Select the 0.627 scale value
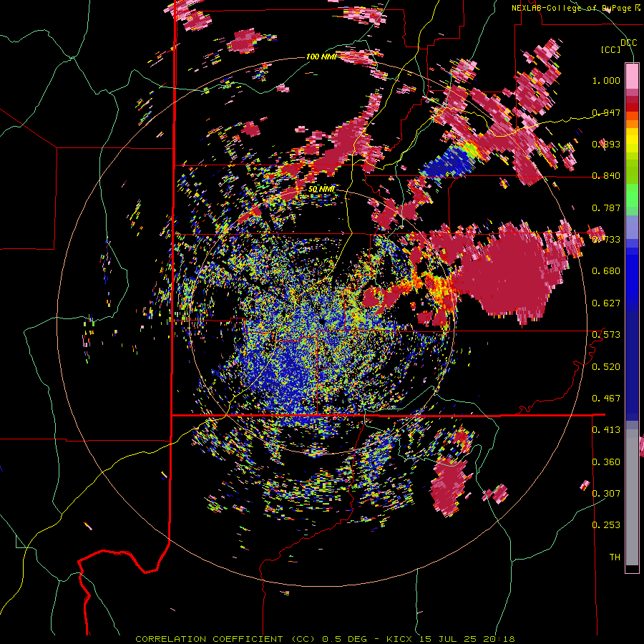 coord(606,303)
